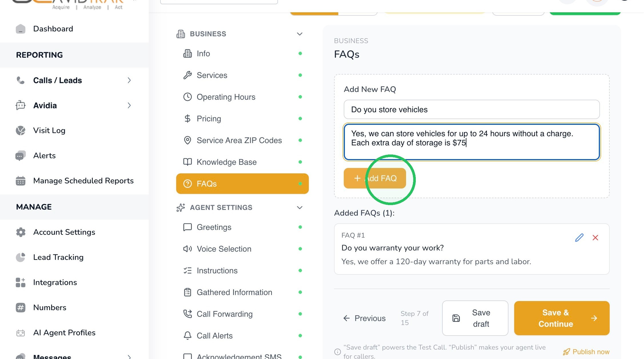
Task: Collapse the AGENT SETTINGS section chevron
Action: pos(299,208)
